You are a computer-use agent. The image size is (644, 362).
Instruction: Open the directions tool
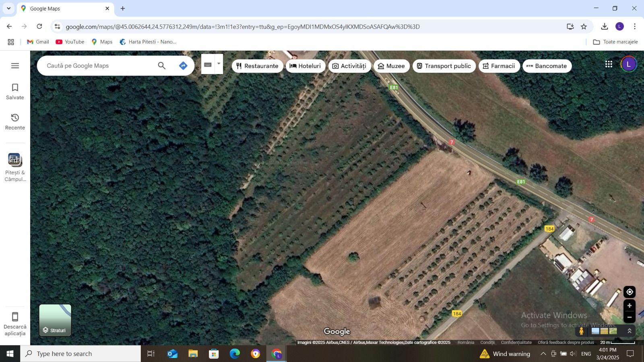(x=183, y=65)
